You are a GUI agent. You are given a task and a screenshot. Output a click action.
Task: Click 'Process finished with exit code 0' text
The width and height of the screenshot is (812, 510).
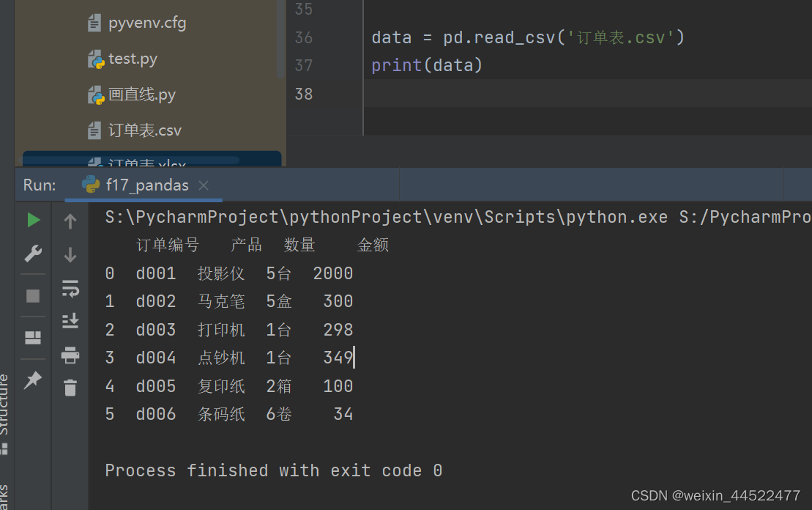click(x=273, y=470)
